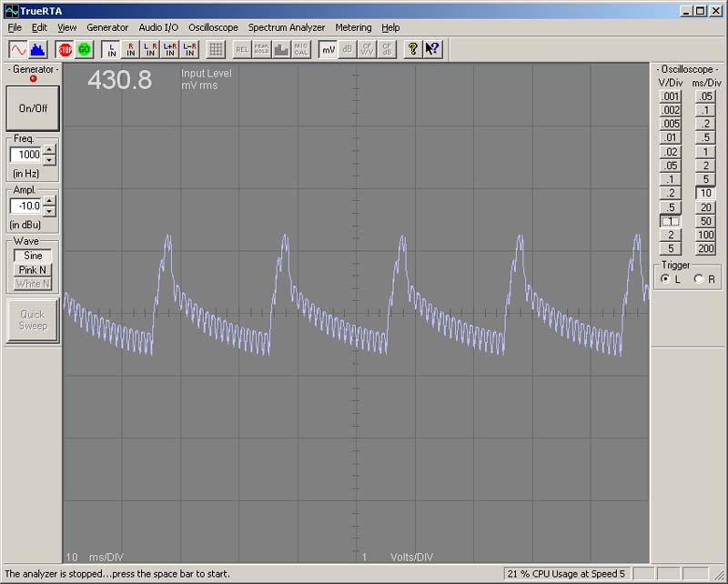Set V/Div to .002

pos(671,110)
